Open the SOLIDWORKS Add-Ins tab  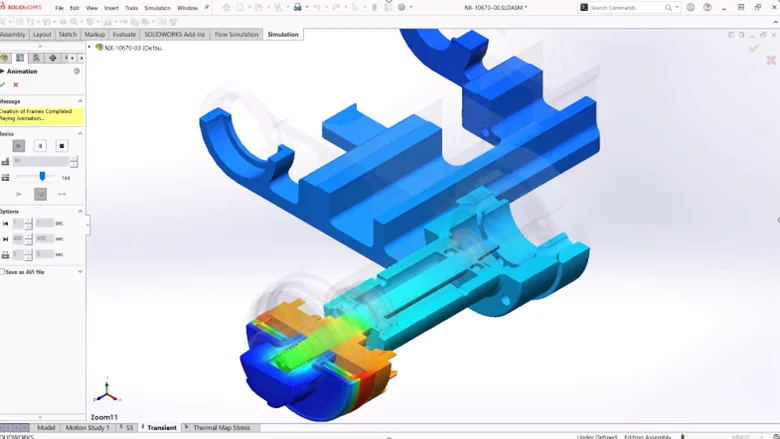[x=175, y=34]
